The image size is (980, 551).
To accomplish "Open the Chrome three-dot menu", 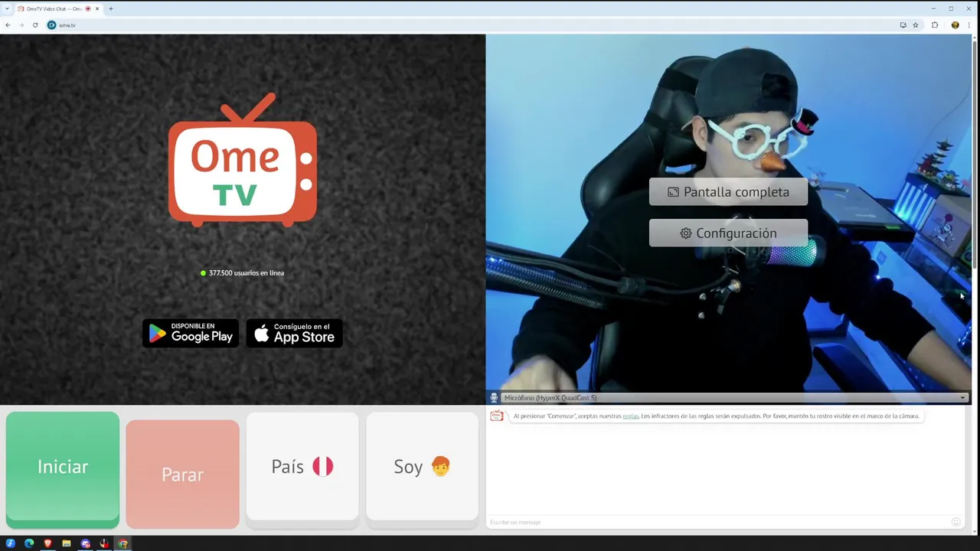I will click(969, 25).
